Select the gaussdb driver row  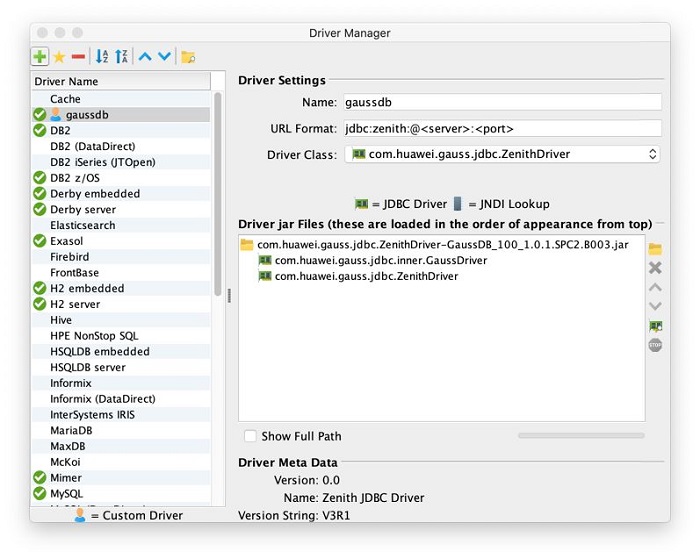point(121,115)
